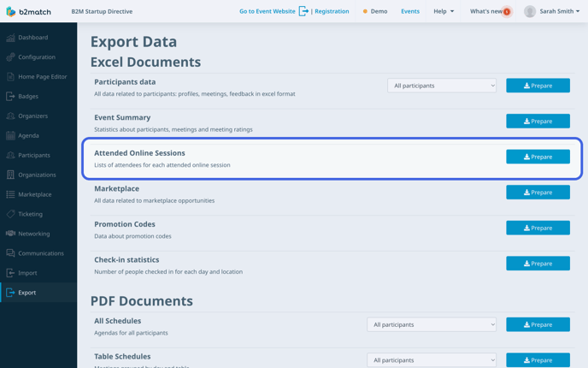Open Marketplace in the sidebar
The height and width of the screenshot is (368, 588).
click(x=38, y=194)
